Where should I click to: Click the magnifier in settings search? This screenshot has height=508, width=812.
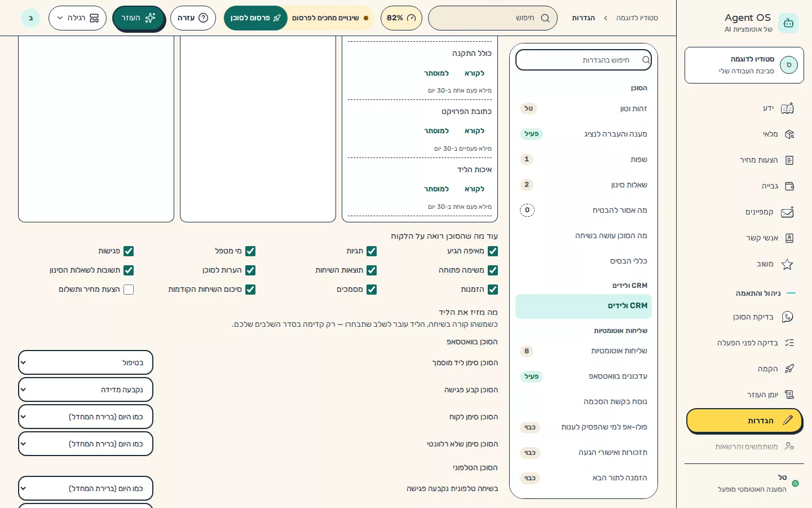pyautogui.click(x=646, y=60)
